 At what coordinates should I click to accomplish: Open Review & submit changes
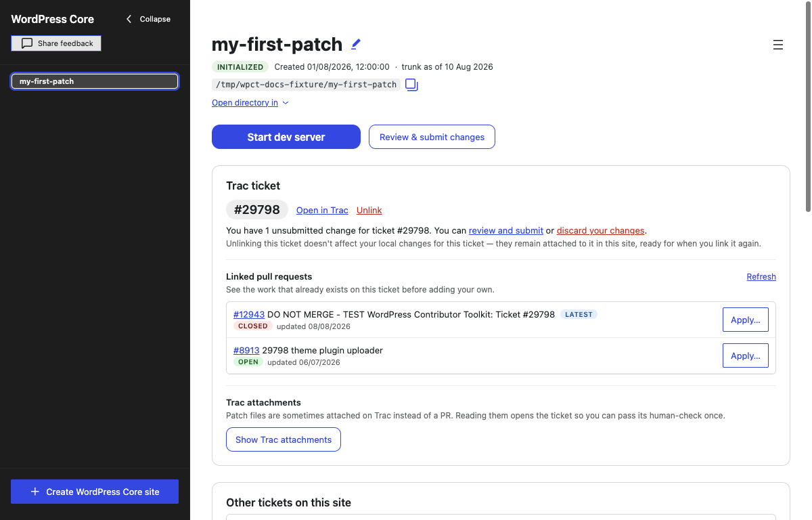pos(432,137)
